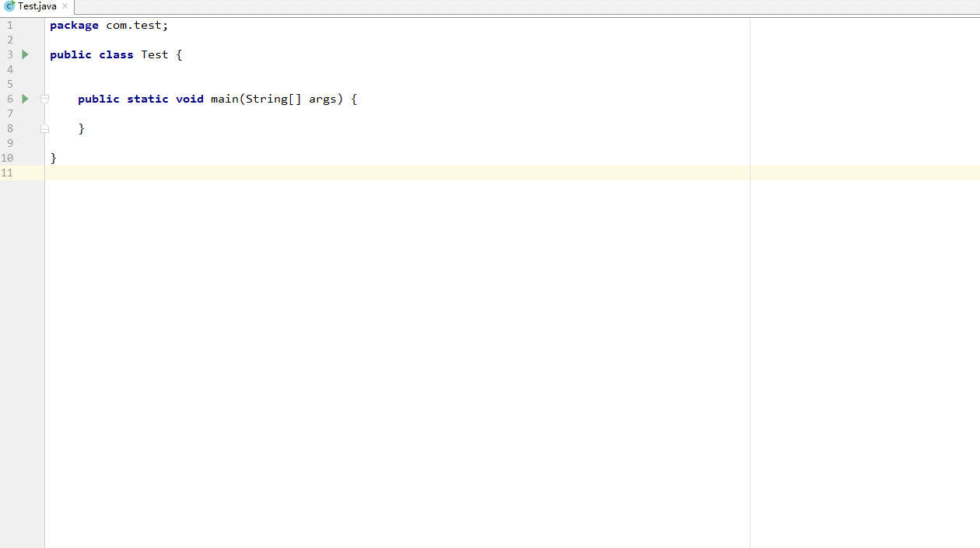Click the 'String[]' parameter type
Screen dimensions: 980x548
273,99
